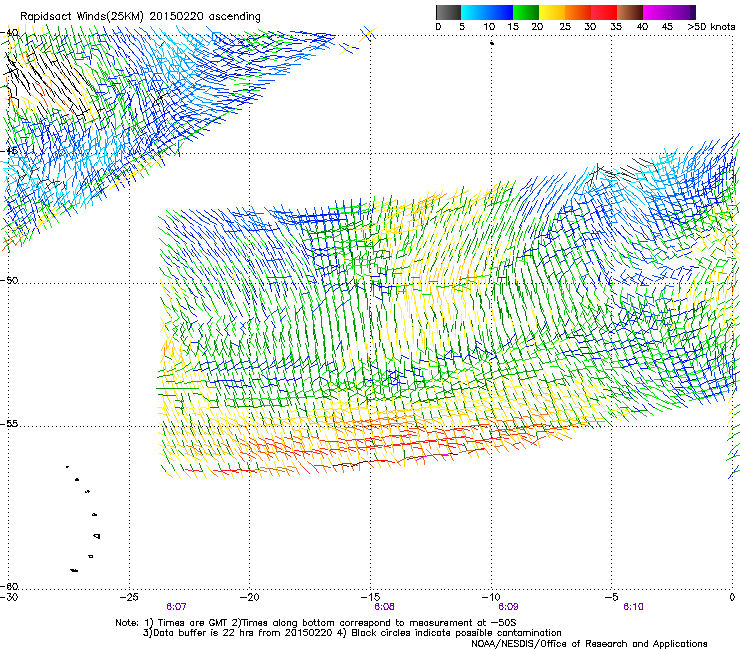The width and height of the screenshot is (740, 650).
Task: Click the -5 longitude axis label
Action: click(x=611, y=597)
